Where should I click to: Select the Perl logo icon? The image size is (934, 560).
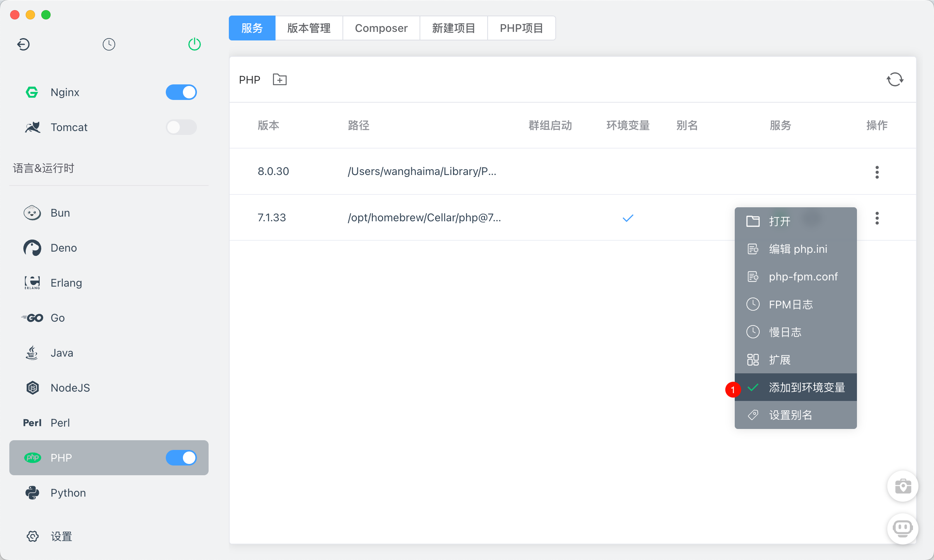click(x=32, y=423)
